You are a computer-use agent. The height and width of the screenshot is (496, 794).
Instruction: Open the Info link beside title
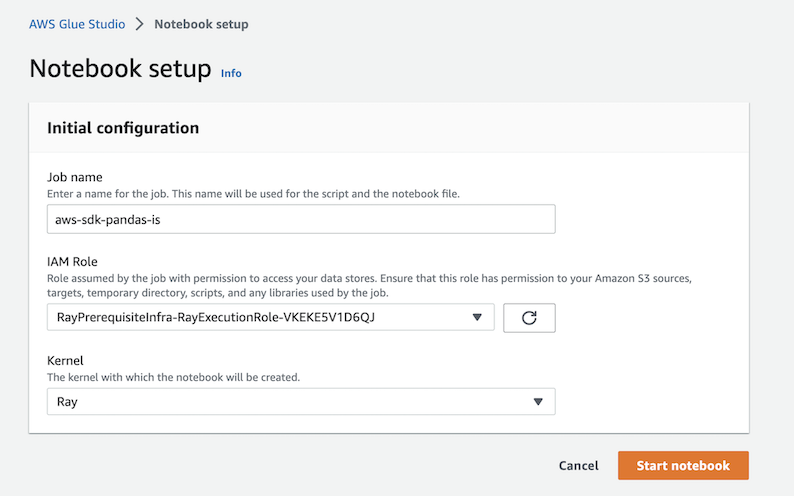pyautogui.click(x=231, y=73)
